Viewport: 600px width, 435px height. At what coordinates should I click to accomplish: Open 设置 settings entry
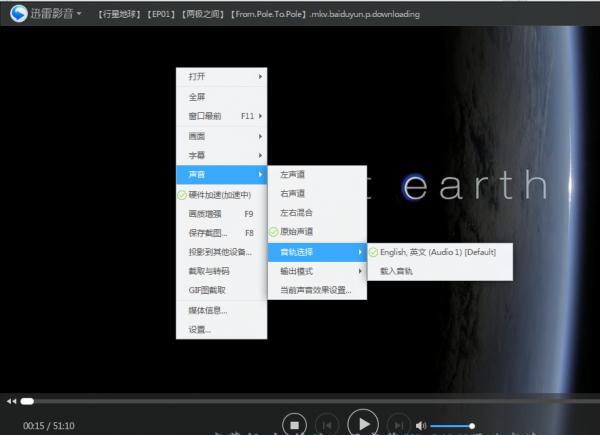(x=222, y=329)
